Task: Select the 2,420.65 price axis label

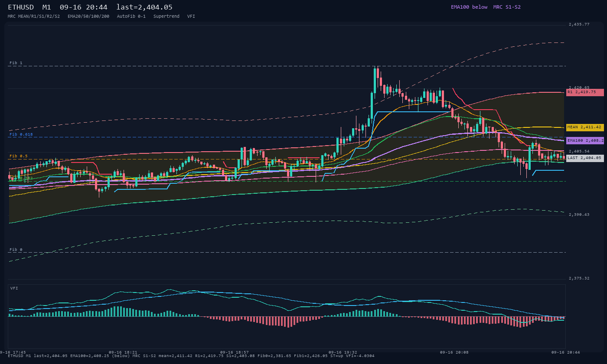Action: tap(579, 88)
